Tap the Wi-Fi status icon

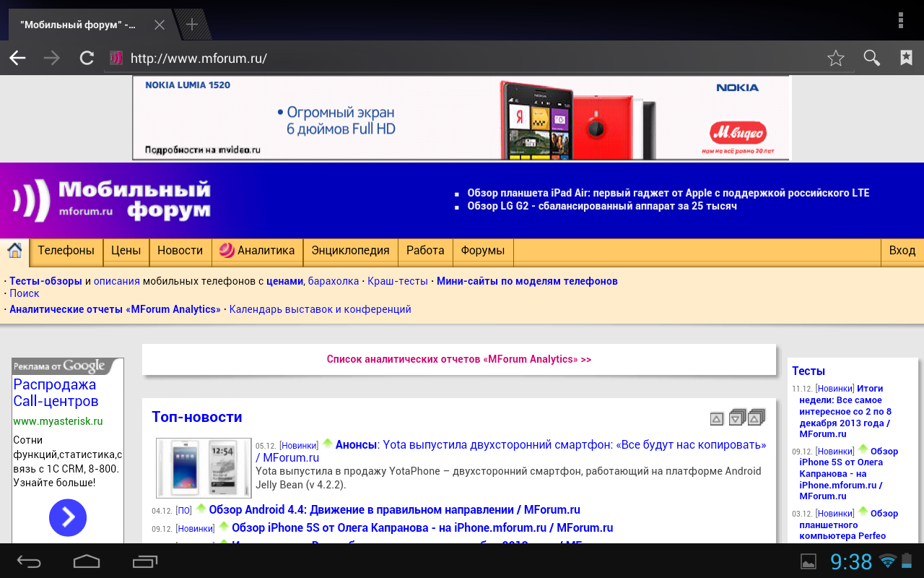point(887,561)
